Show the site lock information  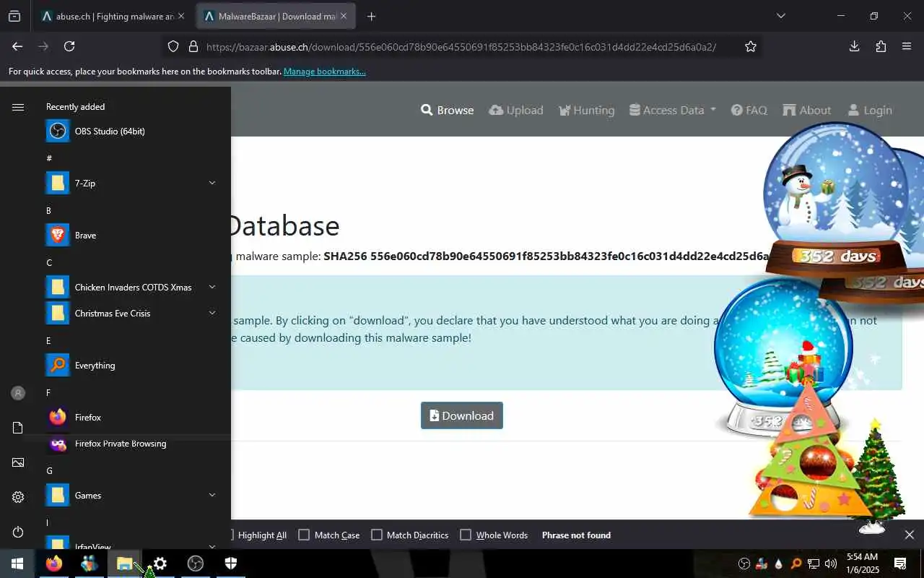pos(193,46)
